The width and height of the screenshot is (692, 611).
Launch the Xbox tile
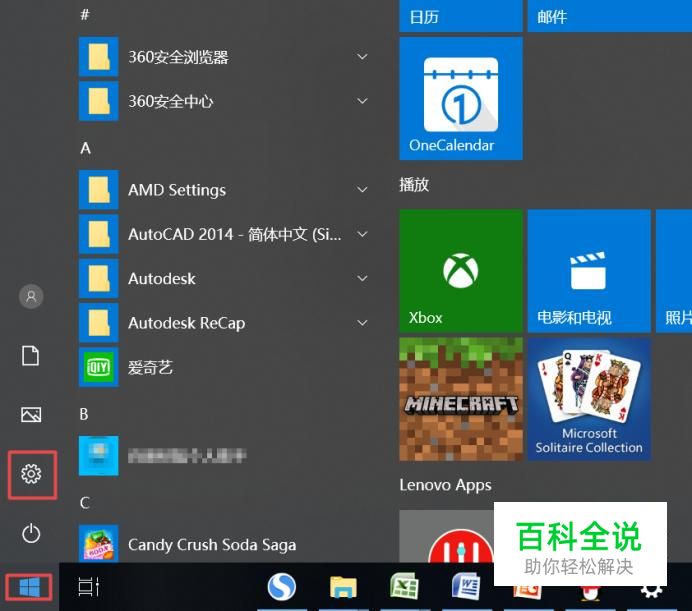coord(461,271)
